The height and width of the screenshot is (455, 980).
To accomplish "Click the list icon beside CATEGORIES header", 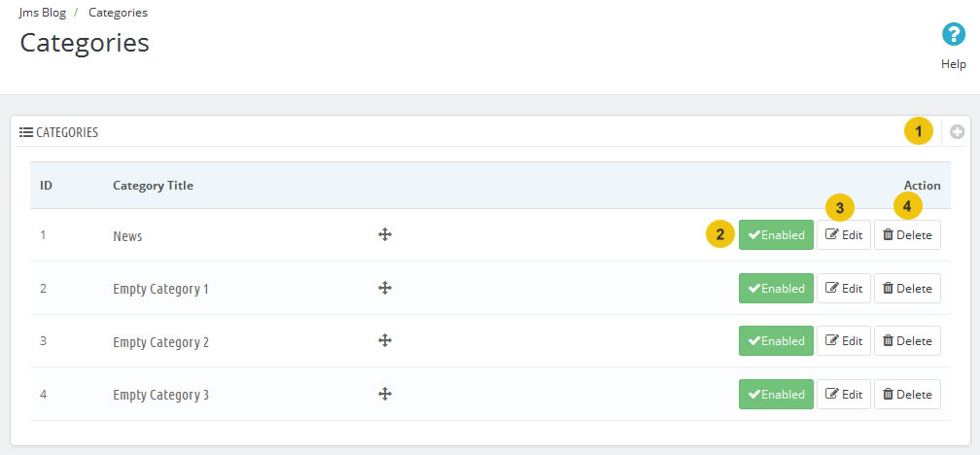I will (26, 132).
